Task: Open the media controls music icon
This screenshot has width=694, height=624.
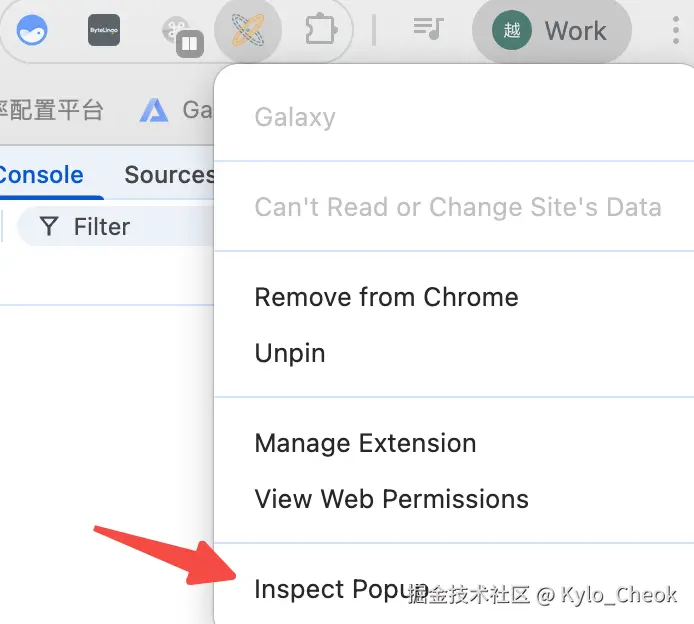Action: click(428, 30)
